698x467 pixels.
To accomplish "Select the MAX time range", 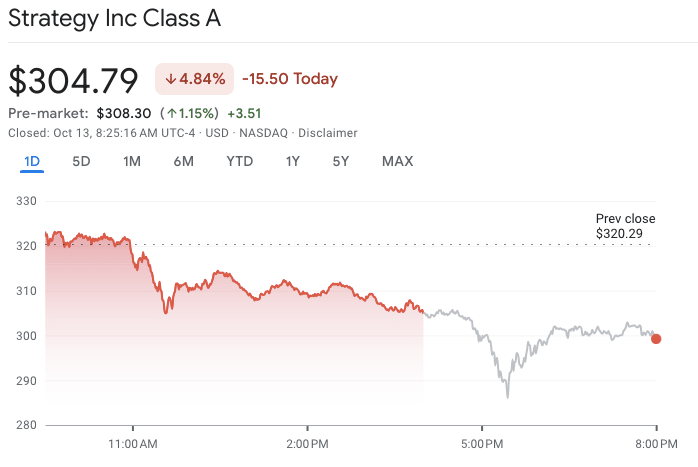I will point(397,162).
